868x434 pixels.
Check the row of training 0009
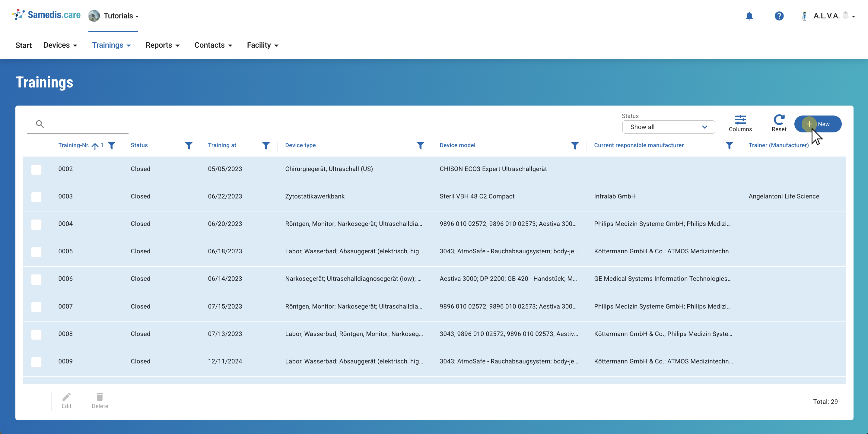37,362
